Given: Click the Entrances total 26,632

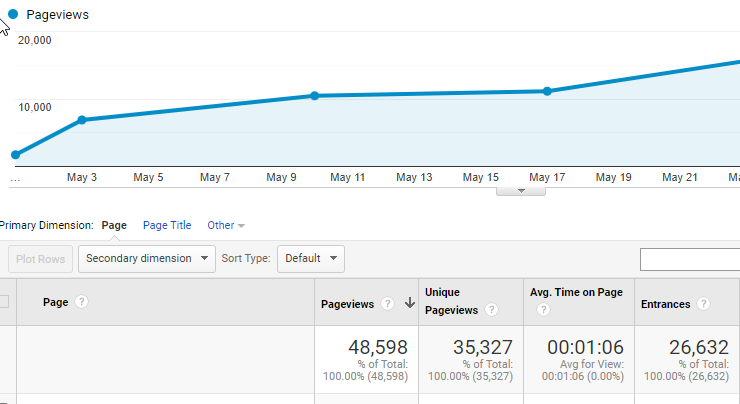Looking at the screenshot, I should (x=699, y=347).
